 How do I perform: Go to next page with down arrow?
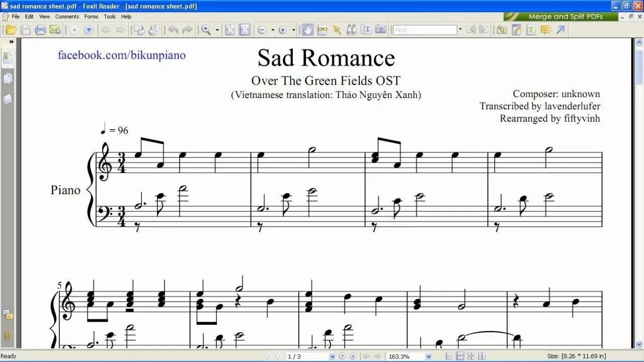89,30
